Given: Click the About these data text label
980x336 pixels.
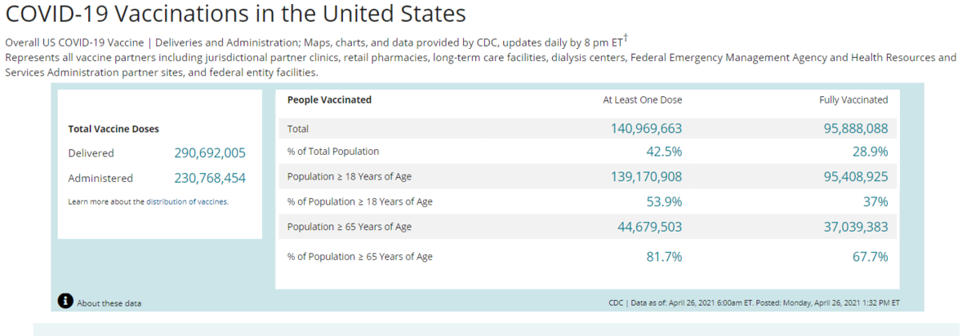Looking at the screenshot, I should tap(109, 303).
